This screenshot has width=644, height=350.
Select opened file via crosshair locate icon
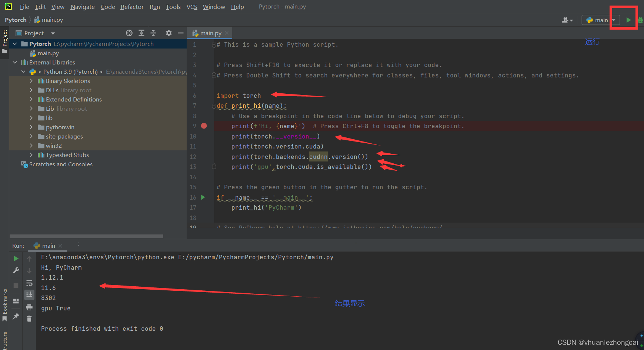129,33
